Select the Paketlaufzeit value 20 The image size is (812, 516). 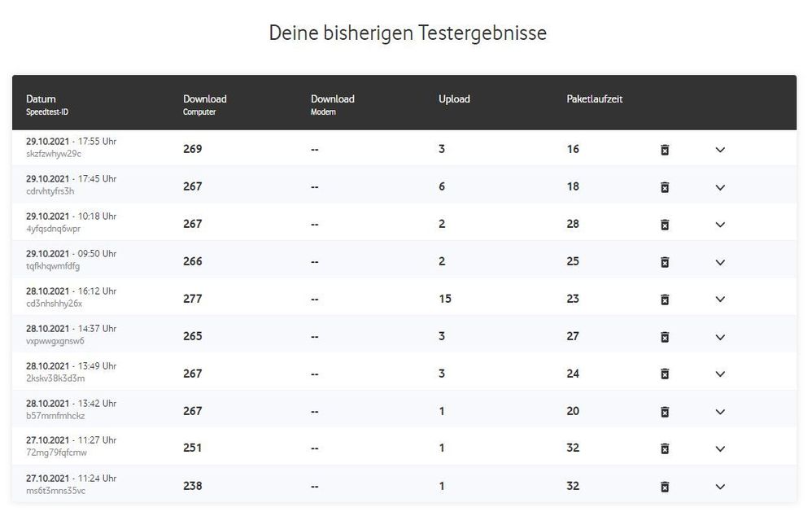click(573, 411)
